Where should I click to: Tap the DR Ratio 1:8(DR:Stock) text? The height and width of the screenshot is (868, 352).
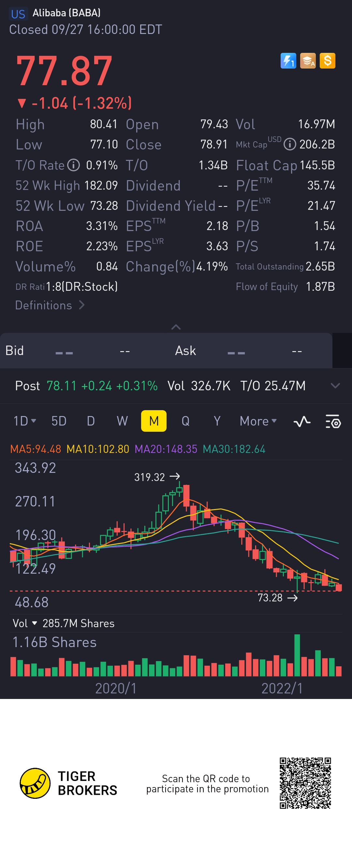[82, 287]
